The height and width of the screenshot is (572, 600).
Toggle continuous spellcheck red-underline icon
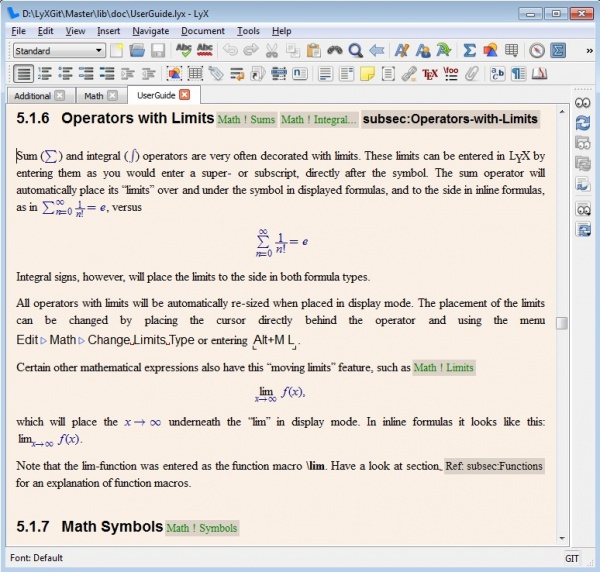click(208, 50)
